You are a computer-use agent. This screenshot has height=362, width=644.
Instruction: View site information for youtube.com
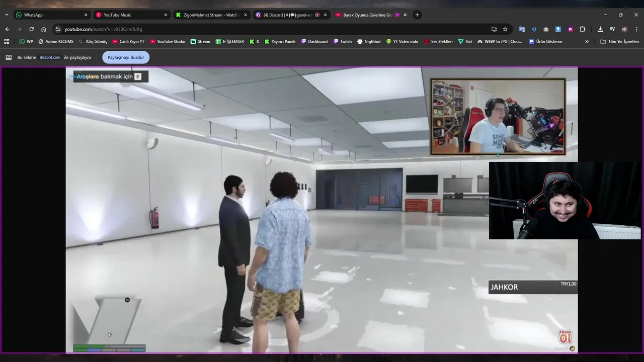pyautogui.click(x=58, y=29)
